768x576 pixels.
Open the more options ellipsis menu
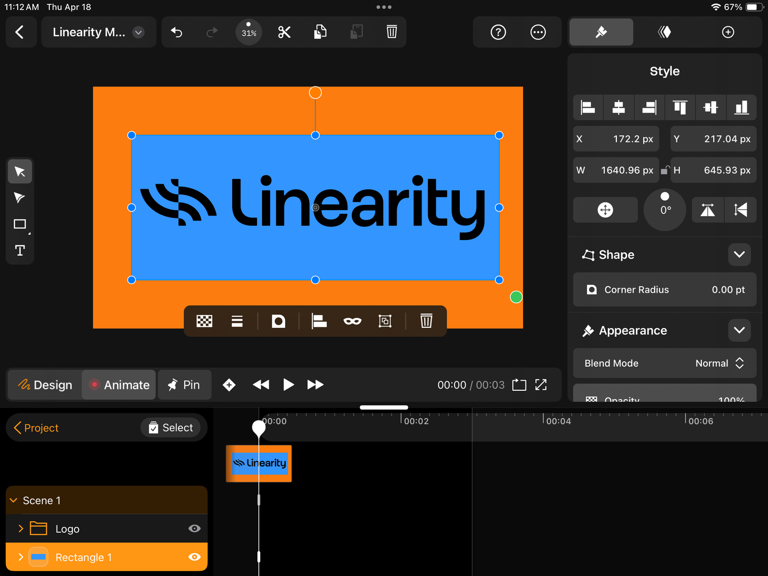click(538, 32)
